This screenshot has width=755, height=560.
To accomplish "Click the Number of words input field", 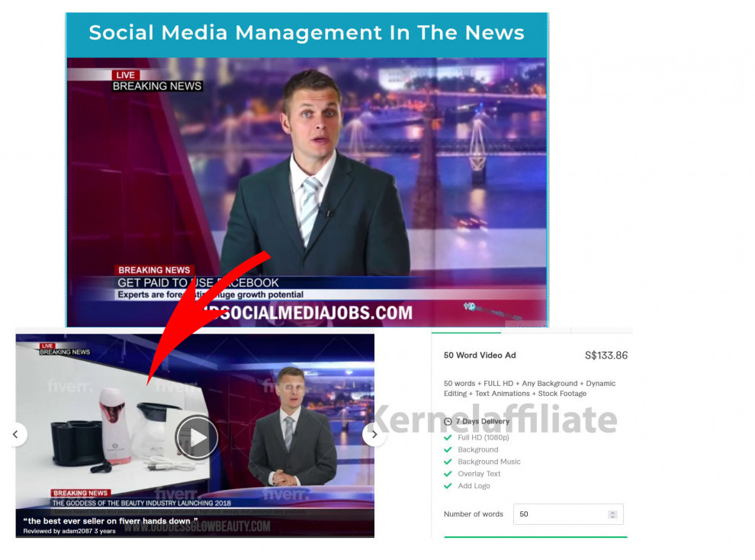I will [568, 514].
